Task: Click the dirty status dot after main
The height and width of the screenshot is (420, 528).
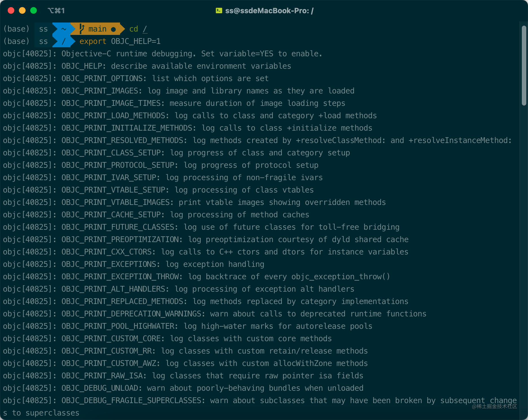Action: click(x=114, y=29)
